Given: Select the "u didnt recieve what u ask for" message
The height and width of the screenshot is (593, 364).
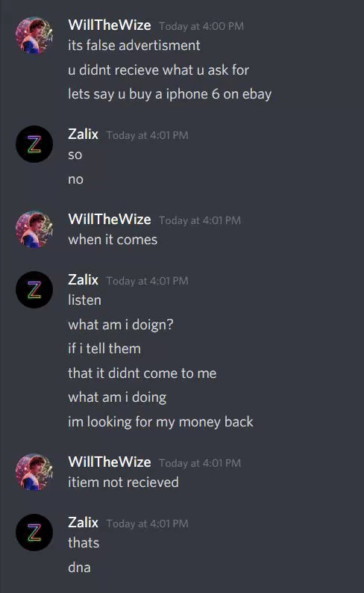Looking at the screenshot, I should point(158,70).
